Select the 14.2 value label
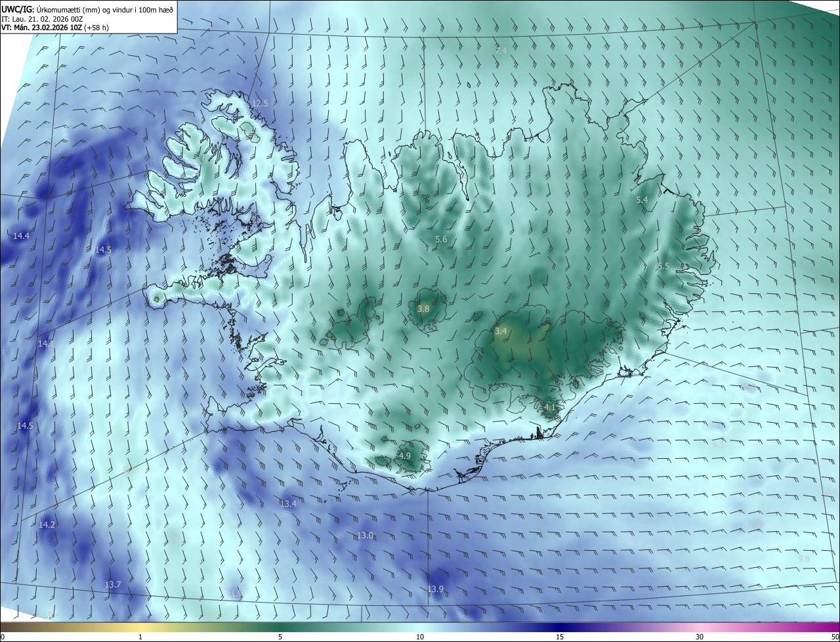The width and height of the screenshot is (840, 642). pyautogui.click(x=47, y=524)
